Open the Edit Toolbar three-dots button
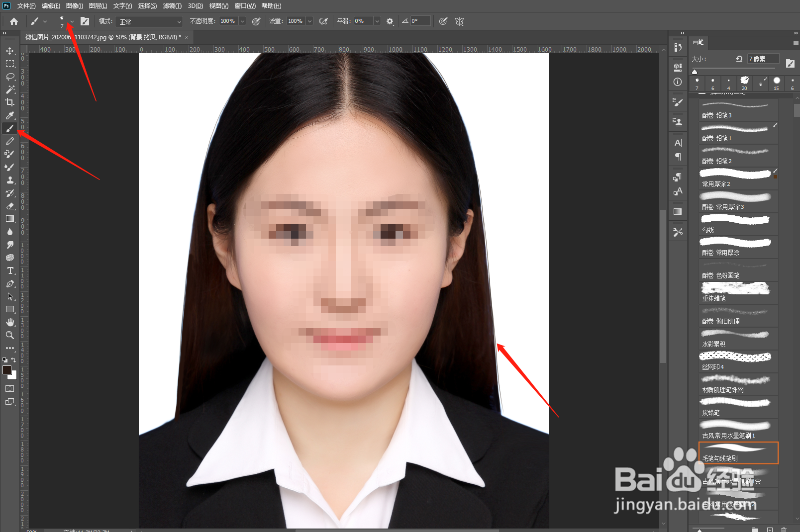The height and width of the screenshot is (532, 800). coord(10,348)
